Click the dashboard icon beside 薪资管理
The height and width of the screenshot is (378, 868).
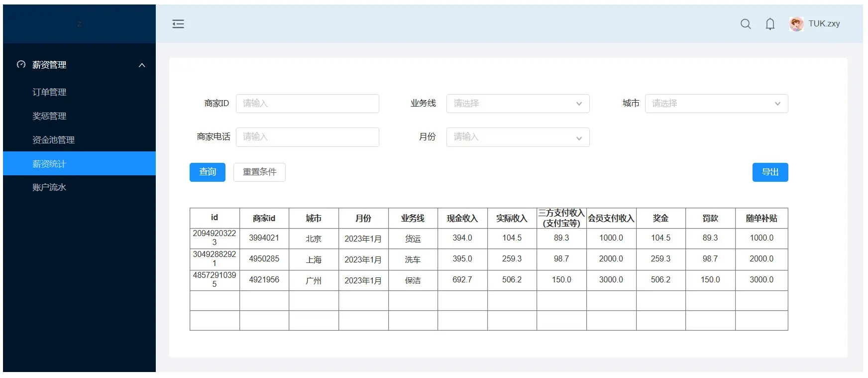(21, 65)
